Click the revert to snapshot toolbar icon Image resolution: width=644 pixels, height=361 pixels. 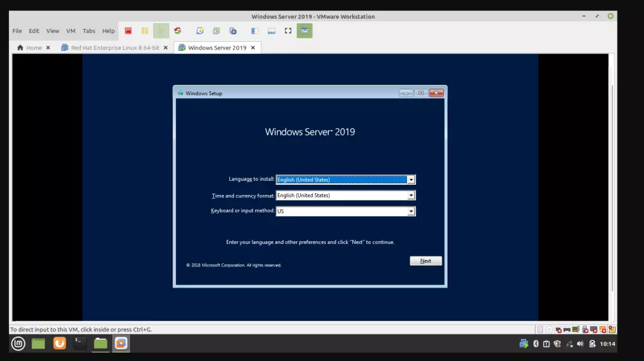[x=216, y=31]
